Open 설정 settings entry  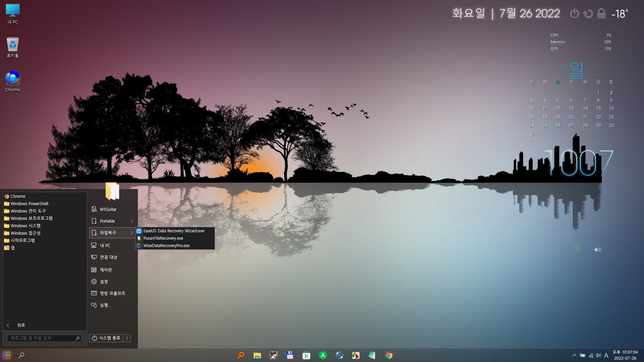[112, 282]
